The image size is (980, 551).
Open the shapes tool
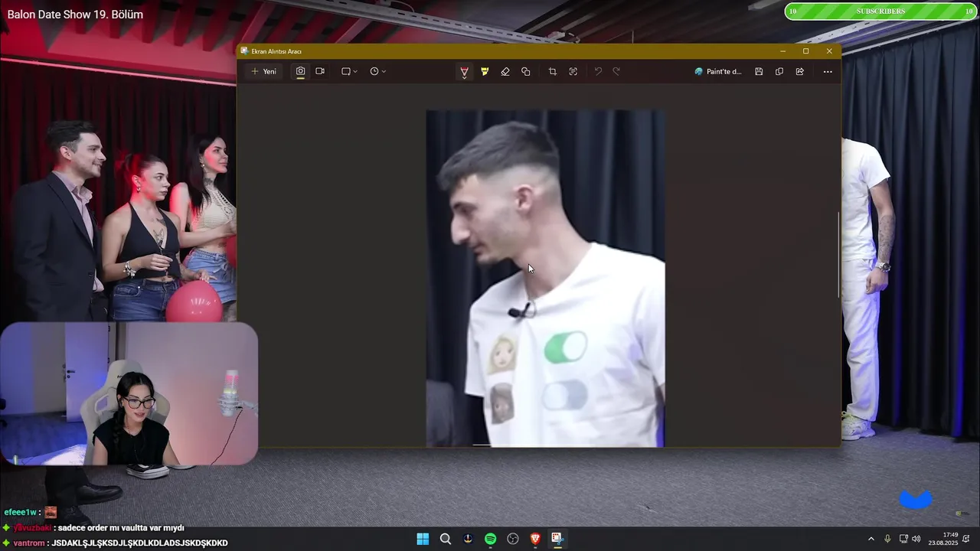526,71
